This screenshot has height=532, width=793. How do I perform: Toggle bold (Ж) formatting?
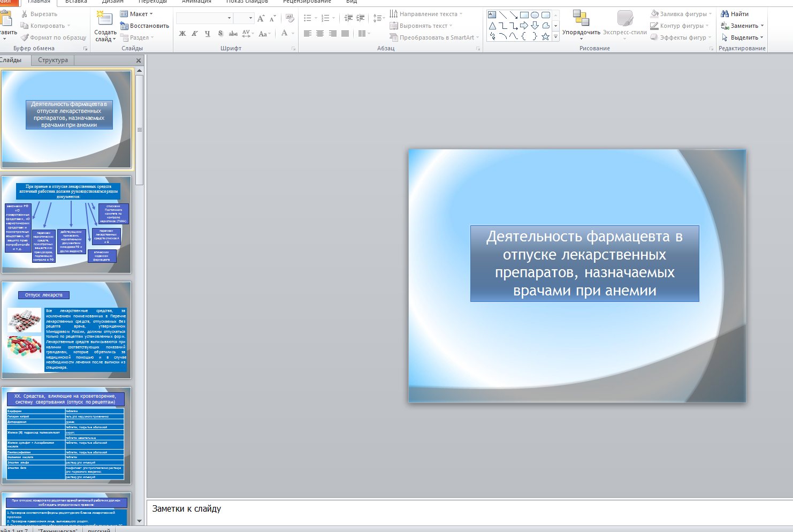[182, 33]
